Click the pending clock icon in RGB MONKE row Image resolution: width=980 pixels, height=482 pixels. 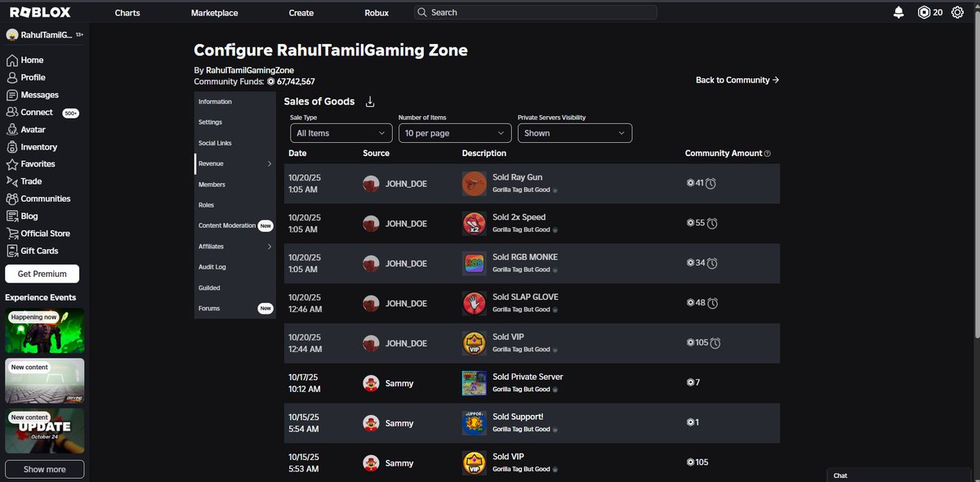(712, 263)
